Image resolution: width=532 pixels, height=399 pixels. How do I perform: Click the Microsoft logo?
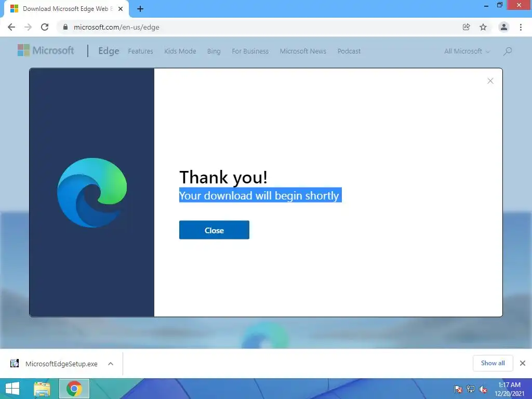tap(46, 50)
